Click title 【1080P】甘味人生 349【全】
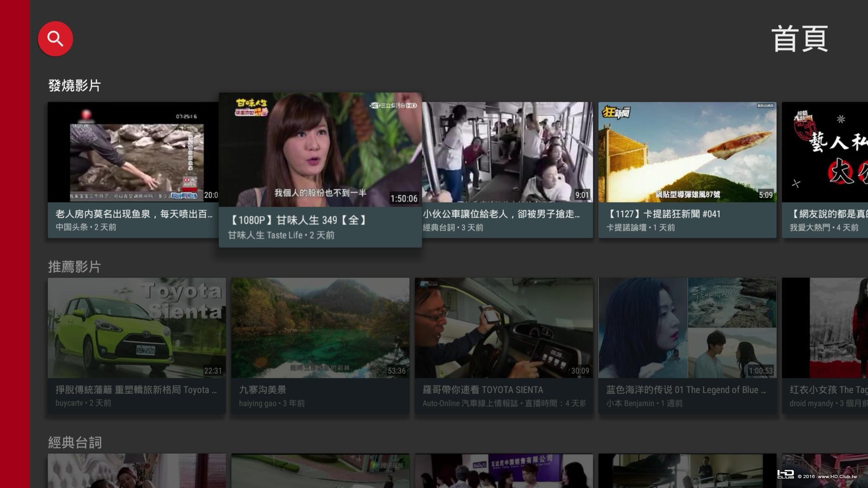868x488 pixels. click(x=298, y=220)
